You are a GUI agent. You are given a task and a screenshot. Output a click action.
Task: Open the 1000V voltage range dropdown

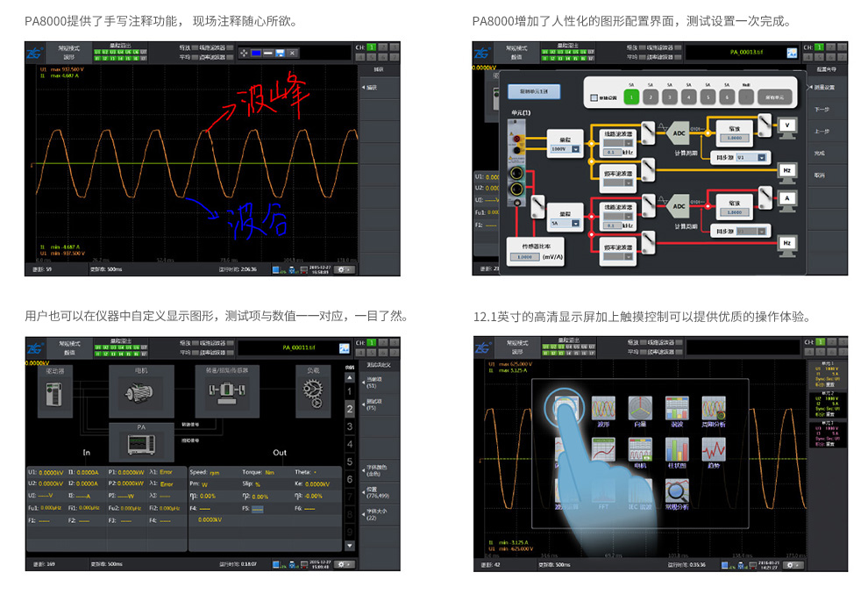pos(565,148)
